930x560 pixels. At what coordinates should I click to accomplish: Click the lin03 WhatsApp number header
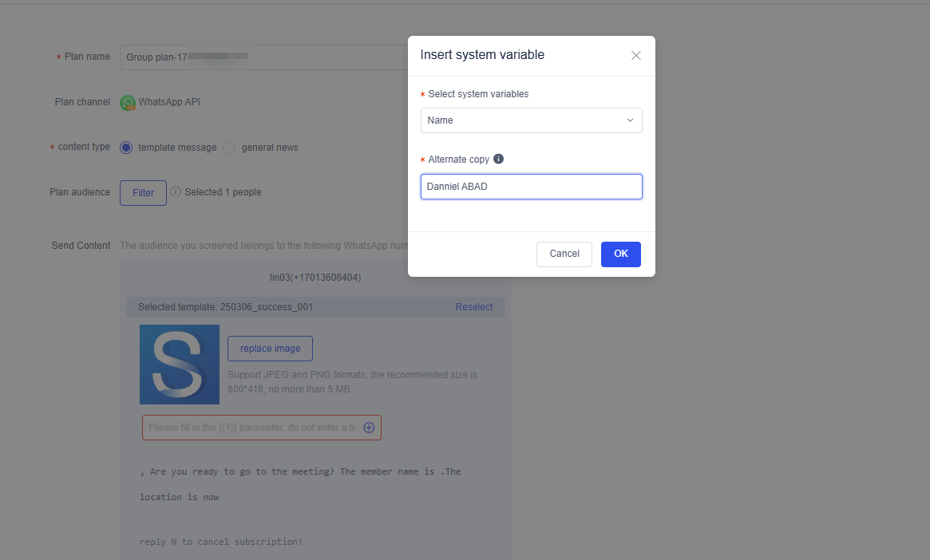(315, 278)
